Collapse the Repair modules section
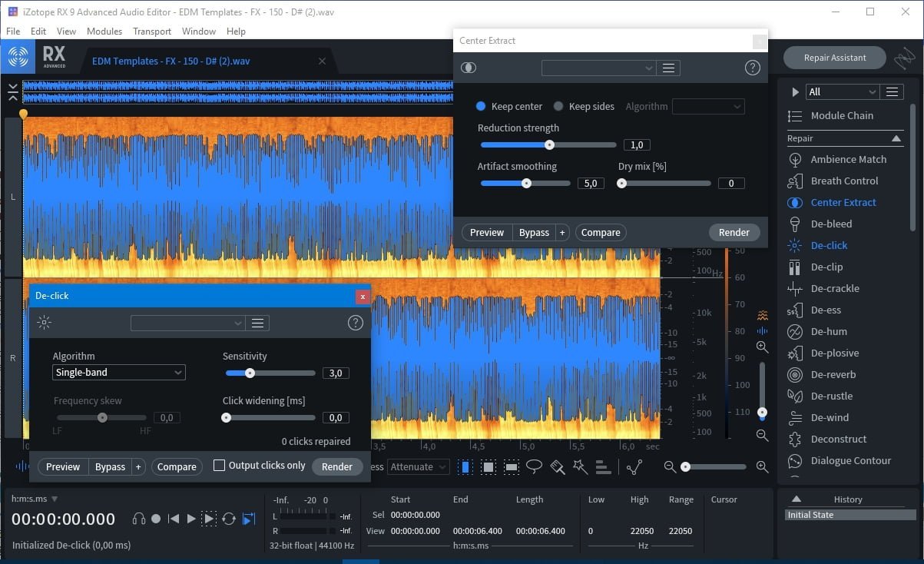The height and width of the screenshot is (564, 924). pos(896,138)
